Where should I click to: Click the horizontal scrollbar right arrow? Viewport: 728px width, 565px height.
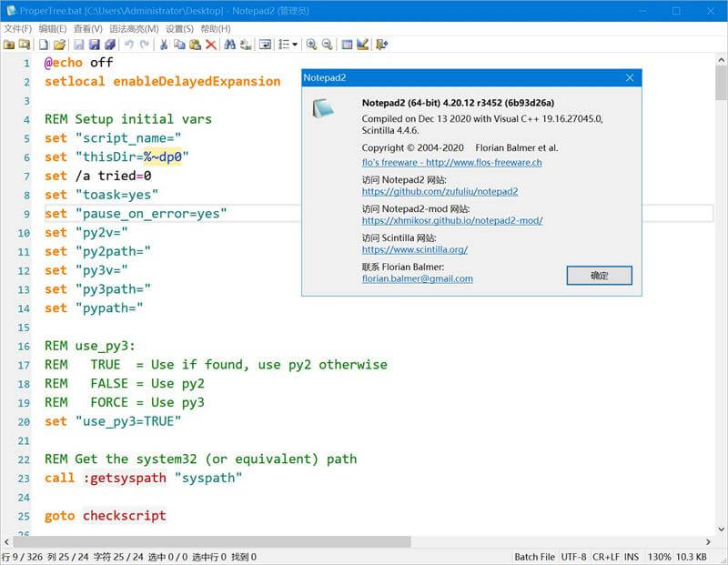click(x=708, y=541)
